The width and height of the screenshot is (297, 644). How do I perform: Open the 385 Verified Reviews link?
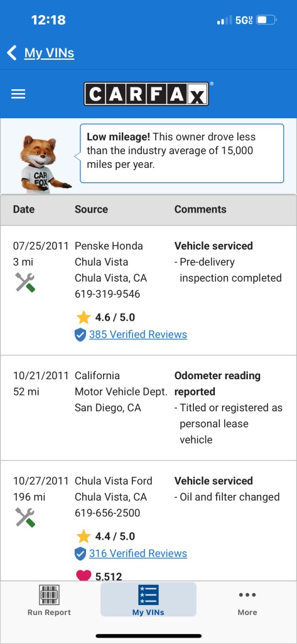pyautogui.click(x=138, y=335)
